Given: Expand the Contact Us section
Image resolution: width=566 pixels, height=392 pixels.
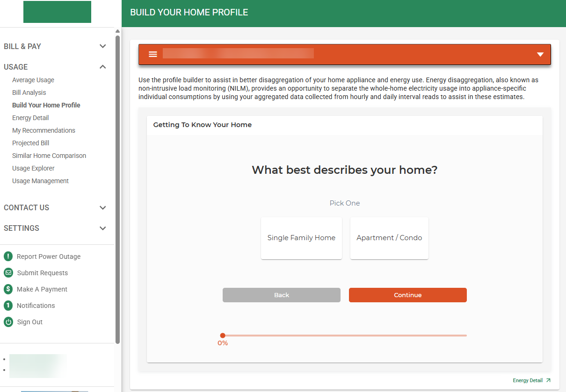Looking at the screenshot, I should point(103,207).
